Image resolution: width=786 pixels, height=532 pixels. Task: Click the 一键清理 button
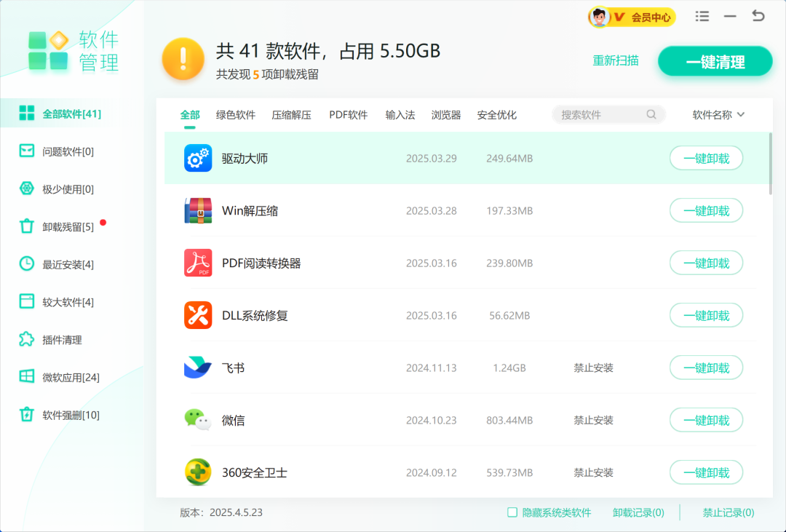pyautogui.click(x=715, y=62)
